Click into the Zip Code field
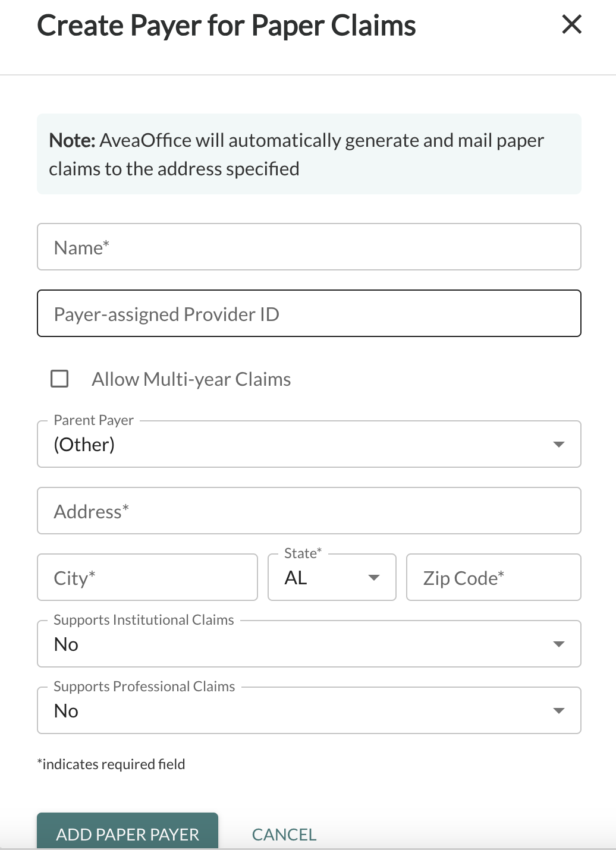The height and width of the screenshot is (850, 616). pos(493,577)
